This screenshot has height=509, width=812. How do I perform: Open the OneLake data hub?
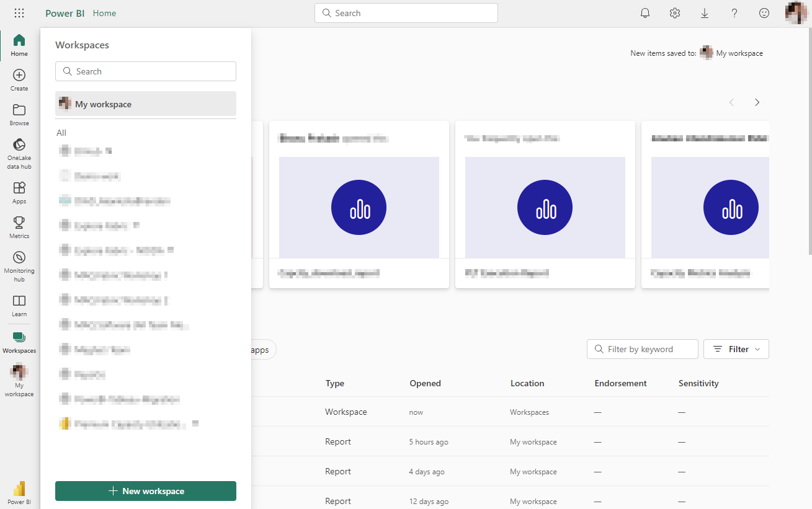pyautogui.click(x=19, y=145)
